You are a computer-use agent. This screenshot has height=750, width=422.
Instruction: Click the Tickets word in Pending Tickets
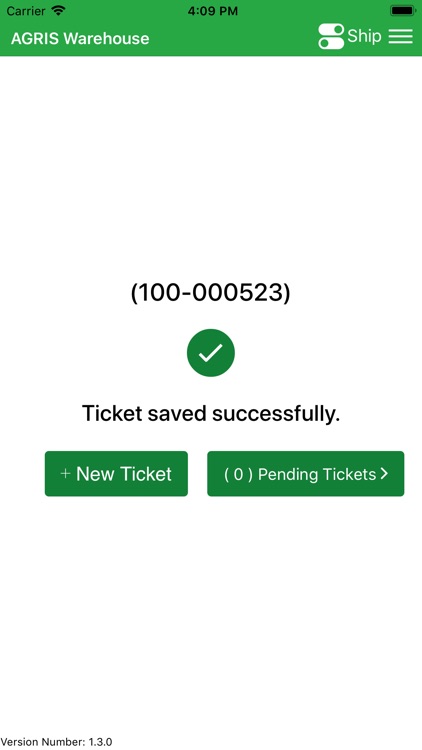(x=349, y=474)
